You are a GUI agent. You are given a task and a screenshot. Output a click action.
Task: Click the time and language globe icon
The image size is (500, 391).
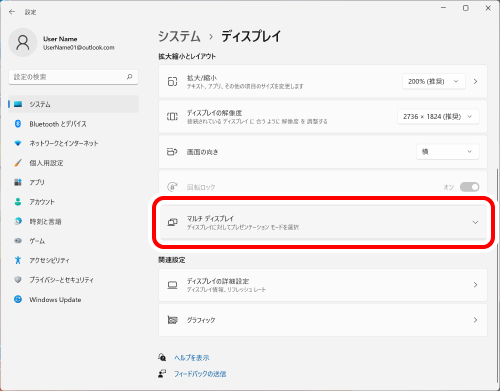18,221
